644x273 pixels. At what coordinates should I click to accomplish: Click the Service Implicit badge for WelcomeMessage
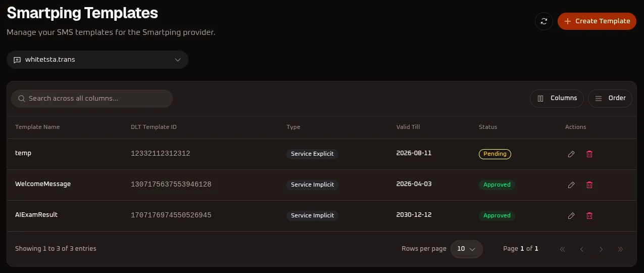pyautogui.click(x=312, y=185)
